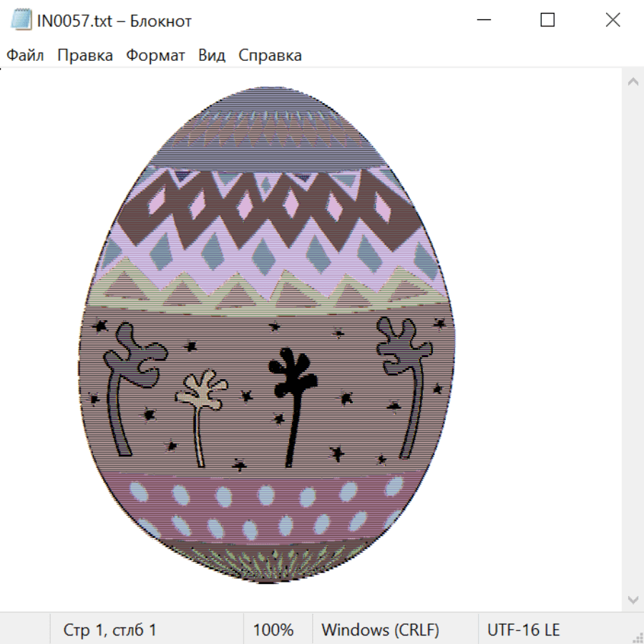Maximize the Блокнот window
This screenshot has width=644, height=644.
(547, 20)
